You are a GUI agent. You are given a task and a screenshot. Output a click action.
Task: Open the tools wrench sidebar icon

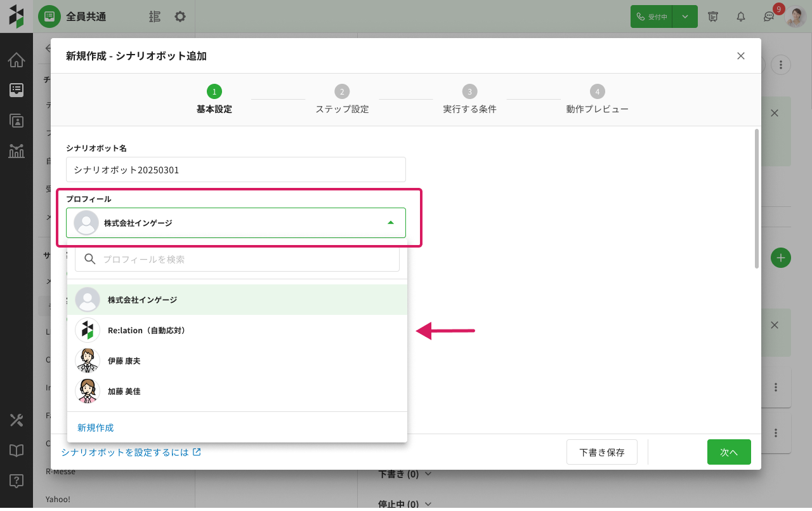(x=16, y=420)
